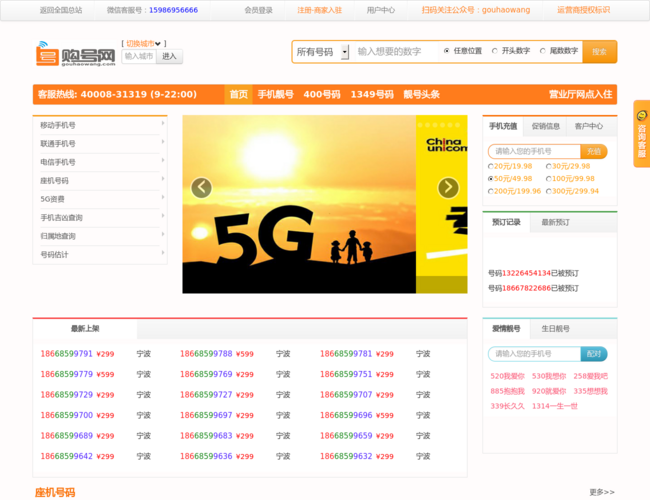Click the previous slide arrow on banner
The height and width of the screenshot is (500, 650).
click(x=202, y=188)
